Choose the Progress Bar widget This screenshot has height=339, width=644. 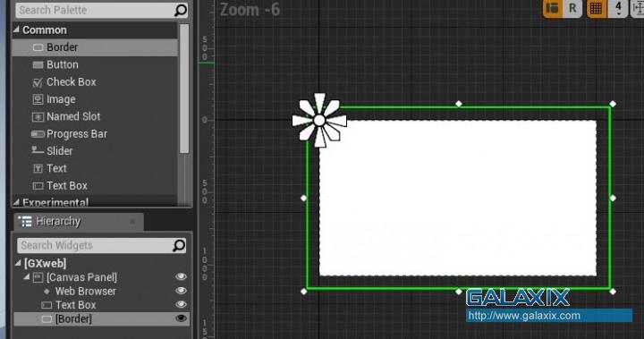[96, 133]
